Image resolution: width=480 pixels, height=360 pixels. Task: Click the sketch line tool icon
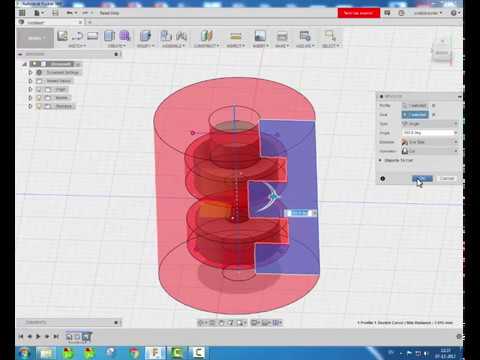[x=77, y=36]
